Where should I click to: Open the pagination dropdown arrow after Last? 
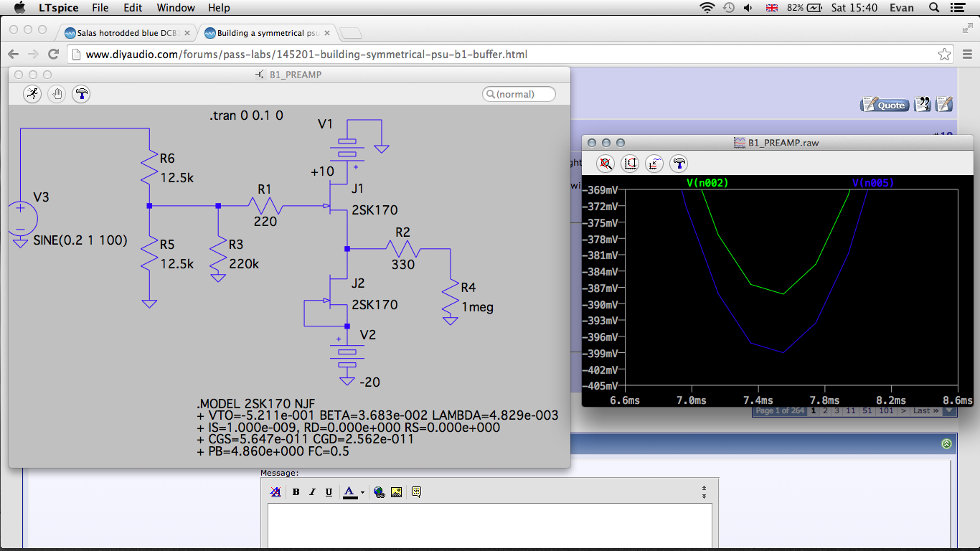(x=949, y=411)
